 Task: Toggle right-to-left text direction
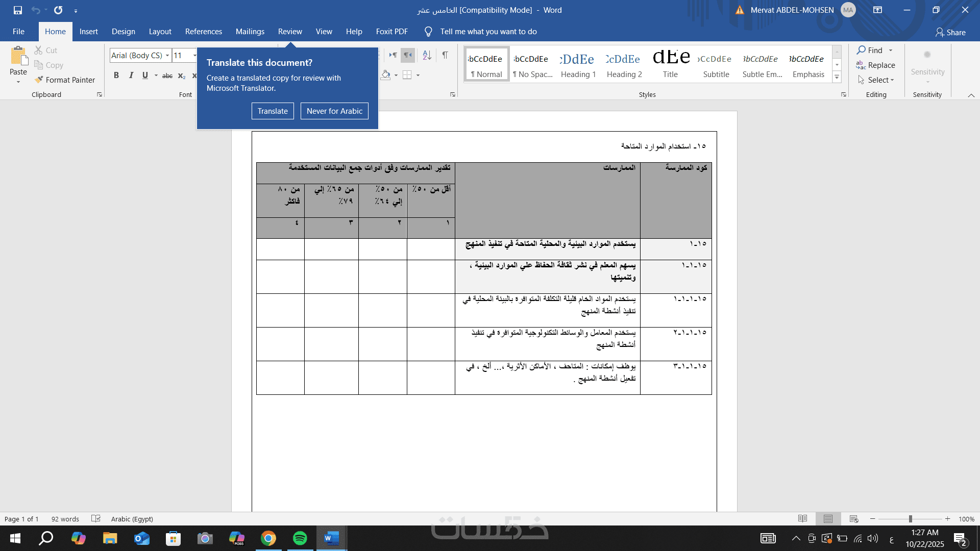407,55
